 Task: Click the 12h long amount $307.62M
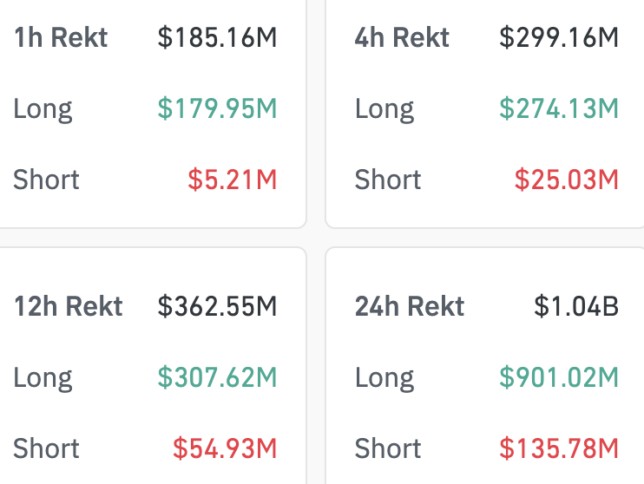point(217,377)
